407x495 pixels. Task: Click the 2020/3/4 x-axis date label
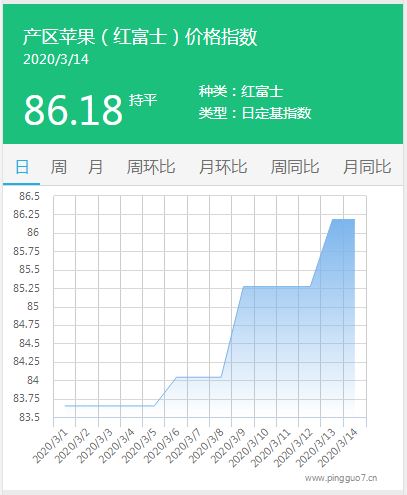pos(117,446)
